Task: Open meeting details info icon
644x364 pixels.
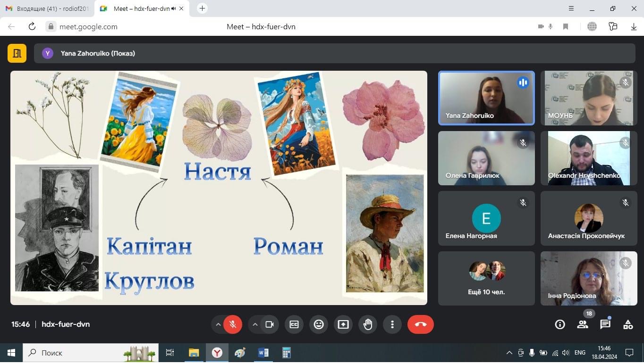Action: pos(560,324)
